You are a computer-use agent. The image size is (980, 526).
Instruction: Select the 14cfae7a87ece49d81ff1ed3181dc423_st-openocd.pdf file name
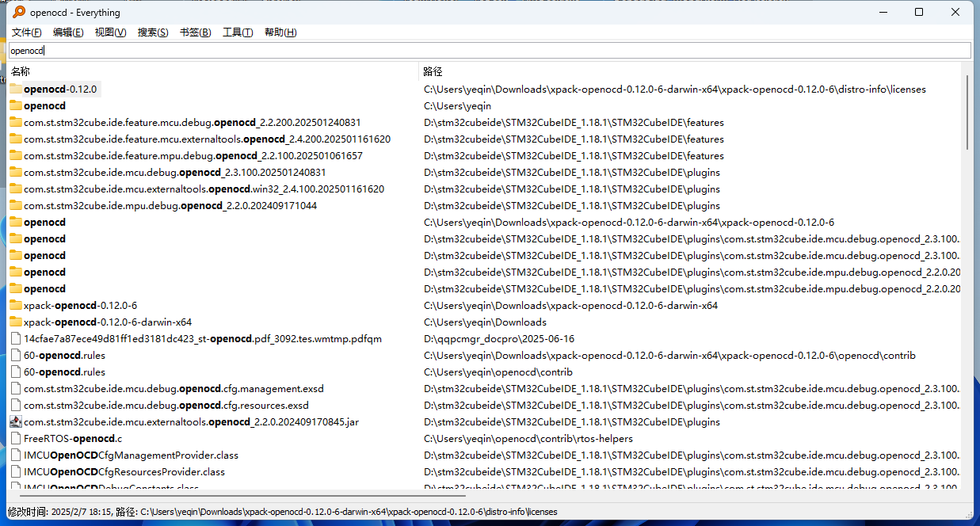(203, 338)
